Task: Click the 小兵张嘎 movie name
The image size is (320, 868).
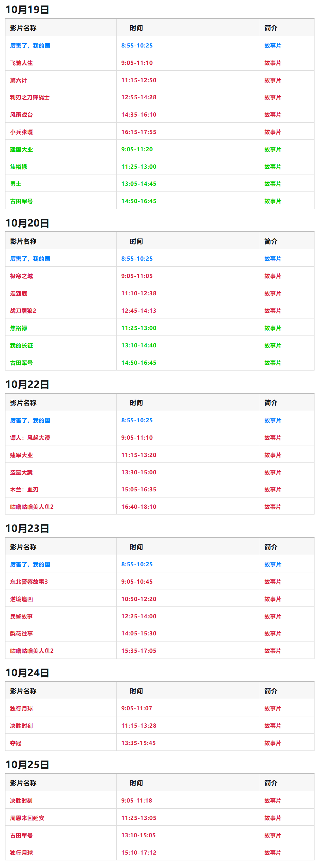Action: [22, 132]
